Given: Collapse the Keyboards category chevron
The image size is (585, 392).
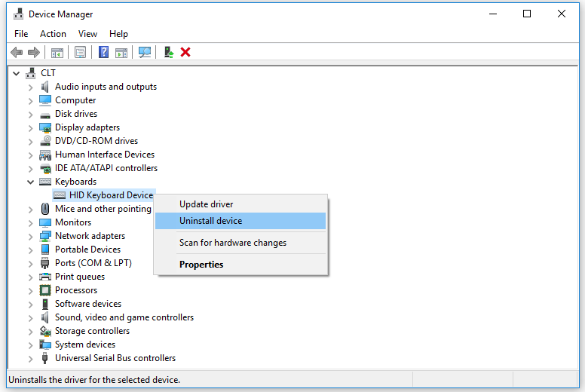Looking at the screenshot, I should 31,182.
